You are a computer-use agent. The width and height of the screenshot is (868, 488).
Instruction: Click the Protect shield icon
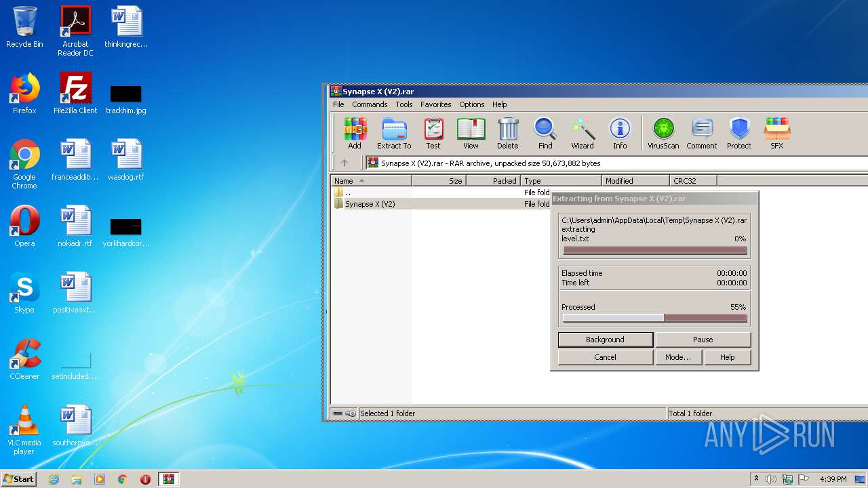(739, 133)
